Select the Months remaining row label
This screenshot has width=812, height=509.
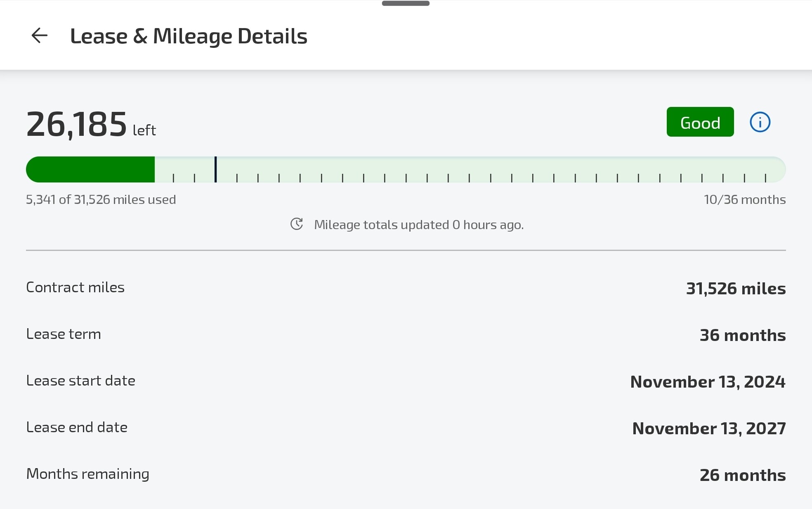point(88,474)
